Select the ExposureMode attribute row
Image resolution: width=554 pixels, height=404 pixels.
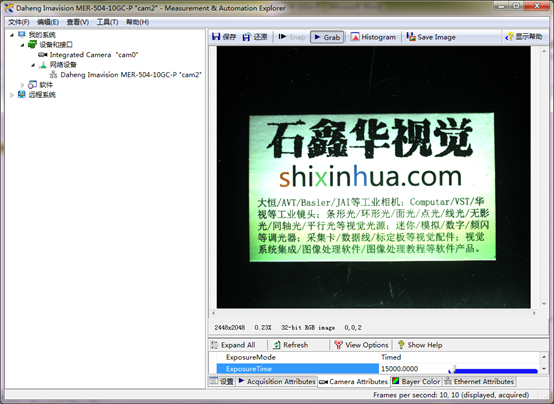pos(377,357)
